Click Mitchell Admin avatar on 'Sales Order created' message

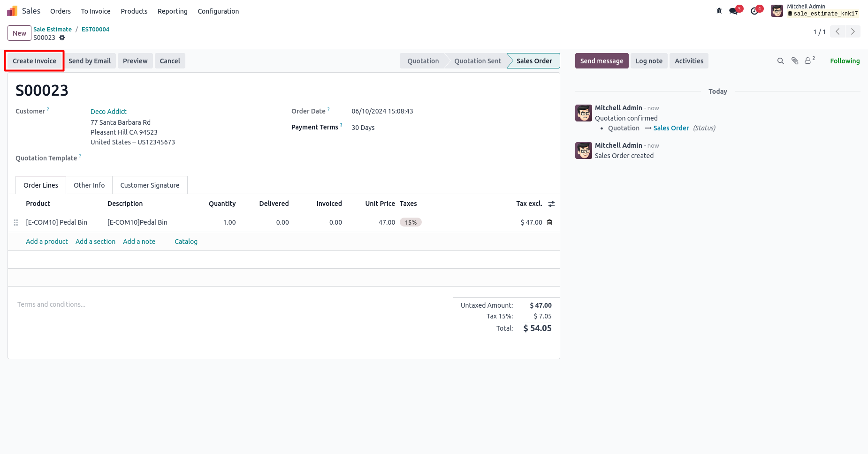tap(584, 151)
